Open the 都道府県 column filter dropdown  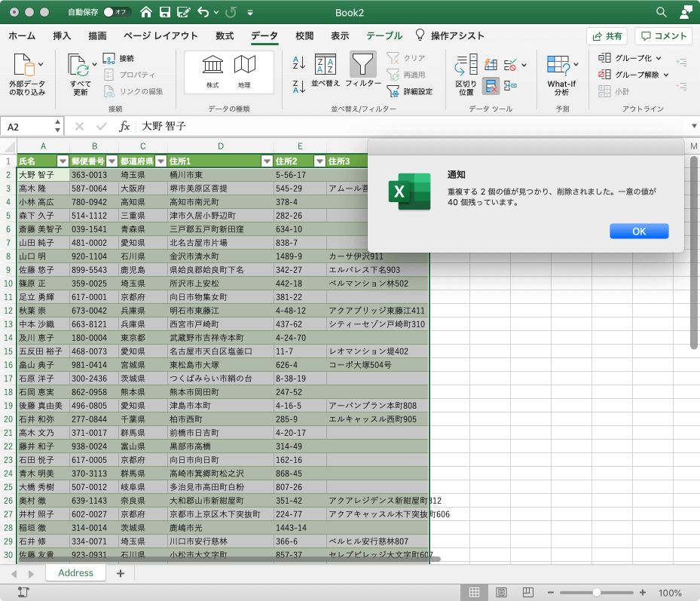[x=161, y=161]
